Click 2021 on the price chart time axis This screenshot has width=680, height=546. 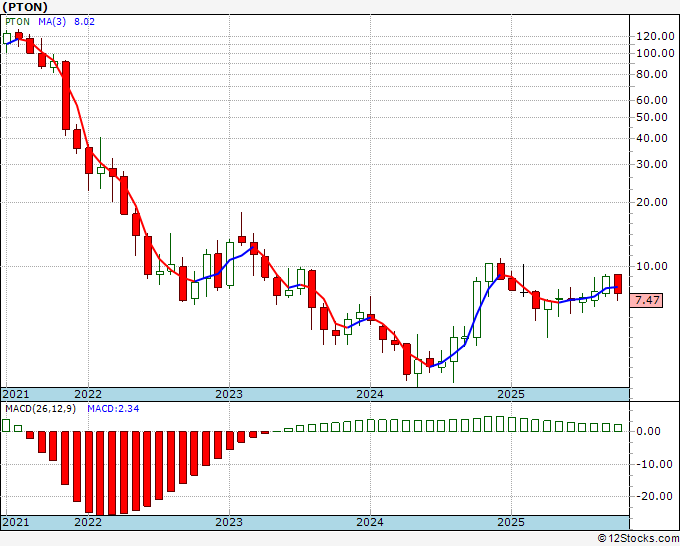[x=16, y=394]
